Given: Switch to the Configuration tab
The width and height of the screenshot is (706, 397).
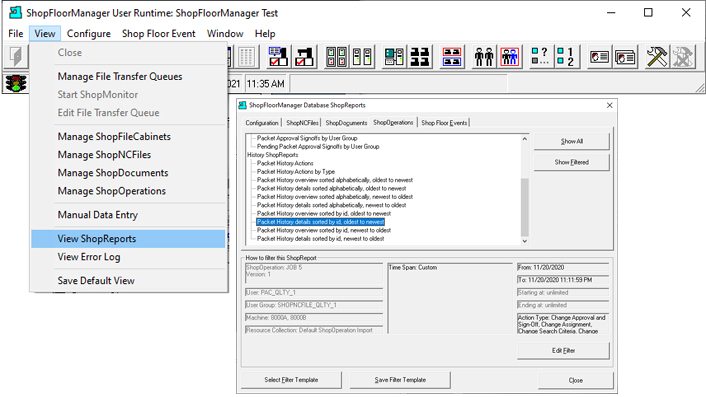Looking at the screenshot, I should coord(262,122).
